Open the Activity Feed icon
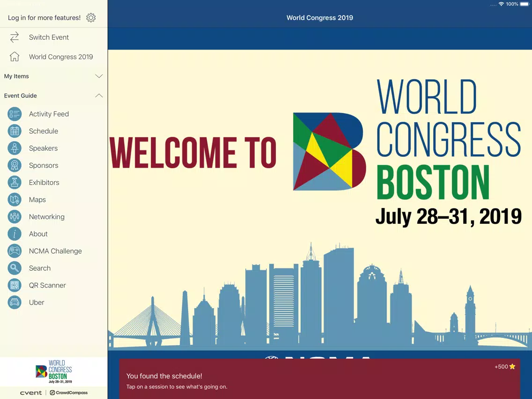532x399 pixels. [15, 114]
